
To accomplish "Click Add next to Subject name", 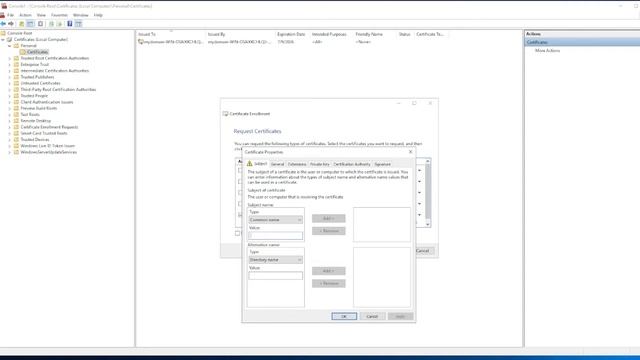I will tap(329, 218).
